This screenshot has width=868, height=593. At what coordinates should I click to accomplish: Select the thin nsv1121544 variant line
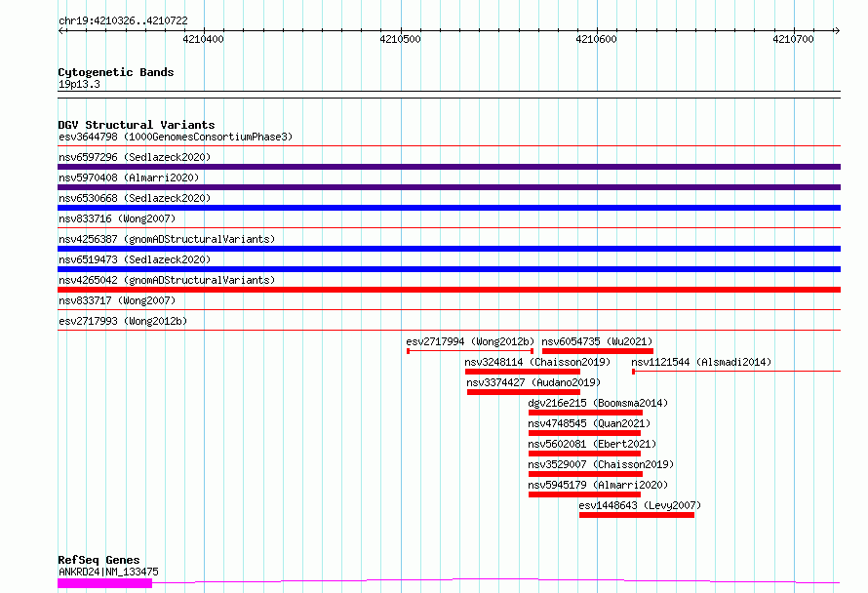coord(736,372)
